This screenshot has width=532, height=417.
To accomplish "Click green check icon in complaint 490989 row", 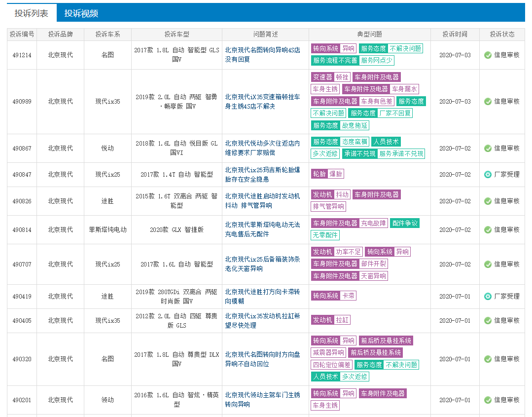I will click(x=488, y=101).
